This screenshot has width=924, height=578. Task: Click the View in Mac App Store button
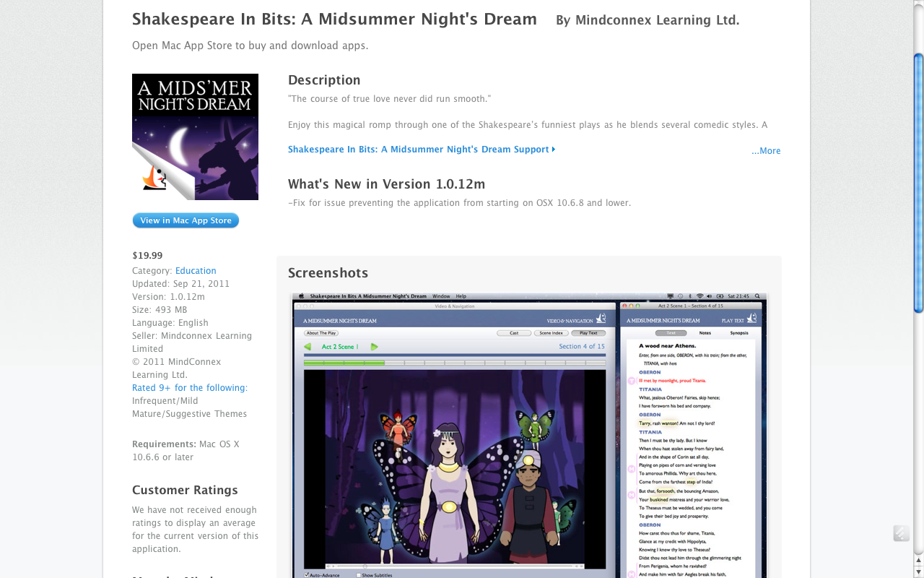click(186, 220)
